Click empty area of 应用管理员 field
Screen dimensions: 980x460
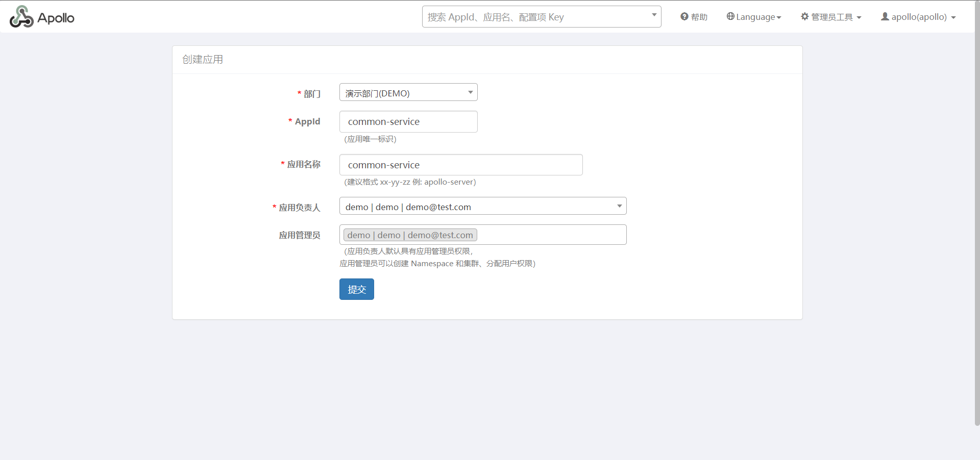551,235
